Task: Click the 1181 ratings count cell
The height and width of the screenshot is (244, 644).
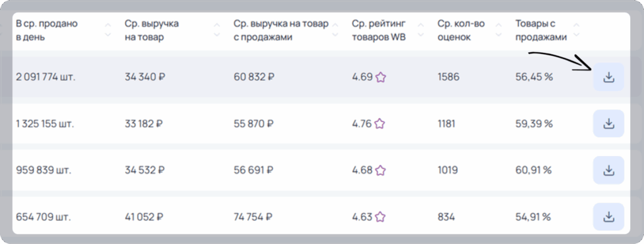Action: pos(446,123)
